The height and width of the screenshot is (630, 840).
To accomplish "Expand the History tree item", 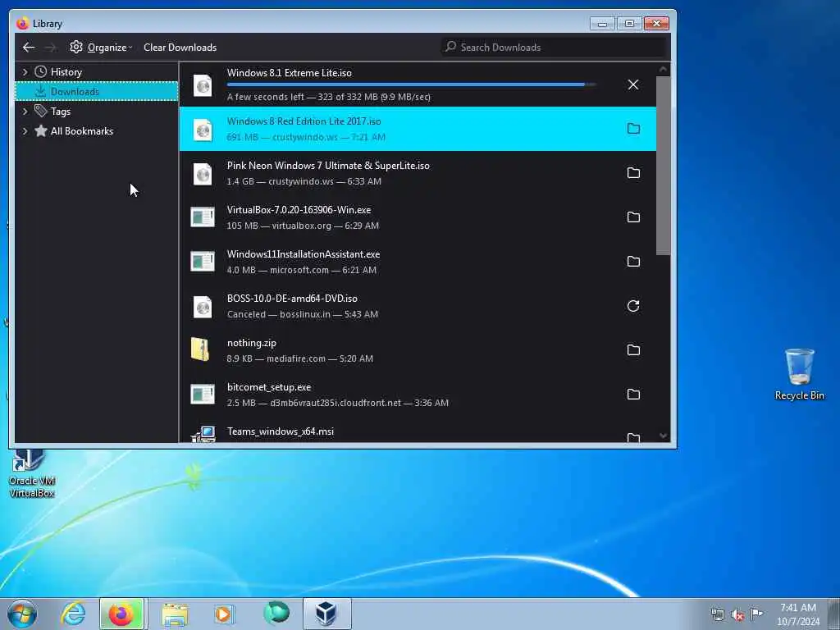I will coord(25,71).
